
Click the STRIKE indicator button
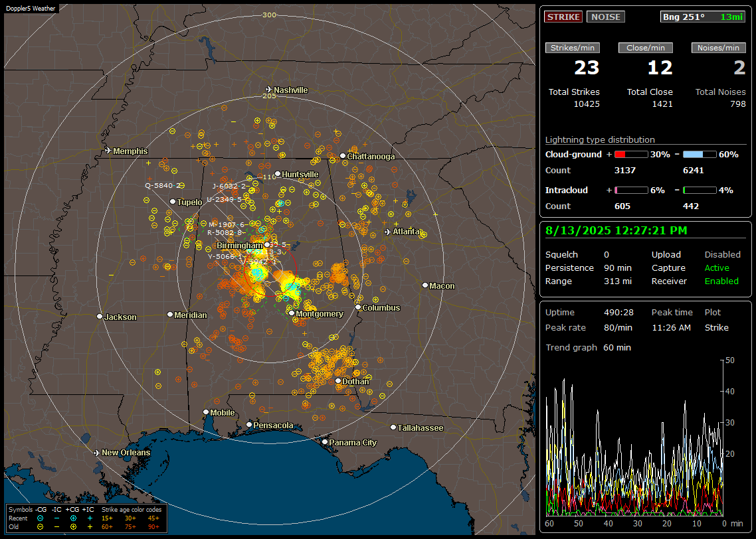coord(563,17)
